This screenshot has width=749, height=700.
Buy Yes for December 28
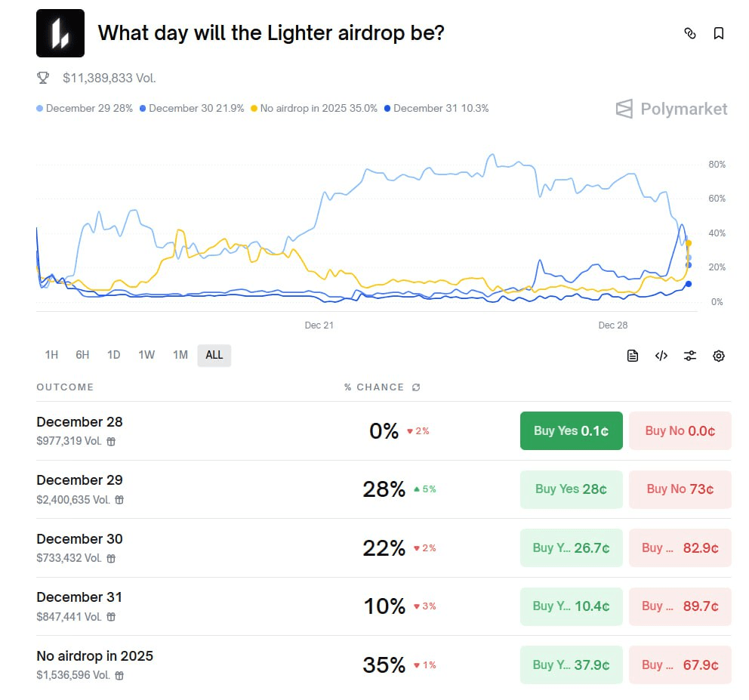tap(571, 430)
